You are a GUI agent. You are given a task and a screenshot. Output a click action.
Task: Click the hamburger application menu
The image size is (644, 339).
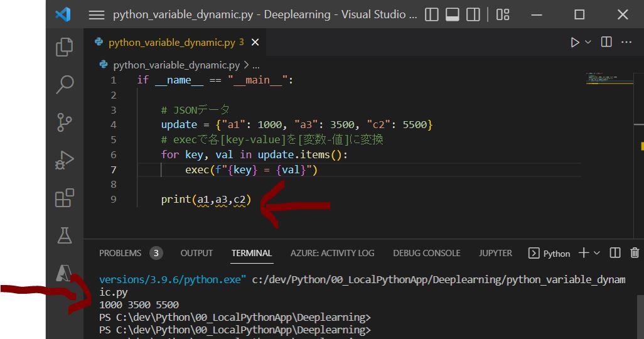96,14
